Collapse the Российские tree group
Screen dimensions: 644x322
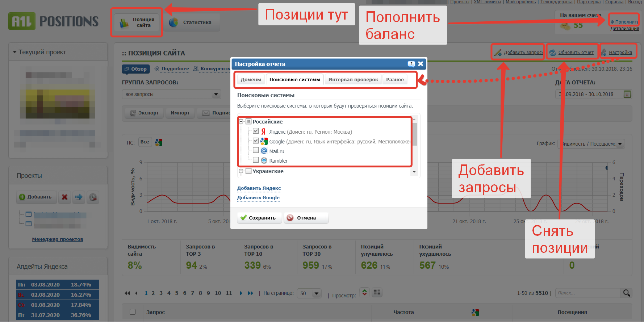[x=241, y=122]
